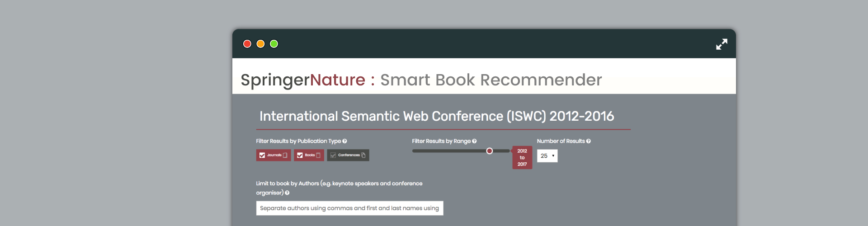Open help icon beside Filter Results by Publication Type
The image size is (868, 226).
click(x=344, y=141)
